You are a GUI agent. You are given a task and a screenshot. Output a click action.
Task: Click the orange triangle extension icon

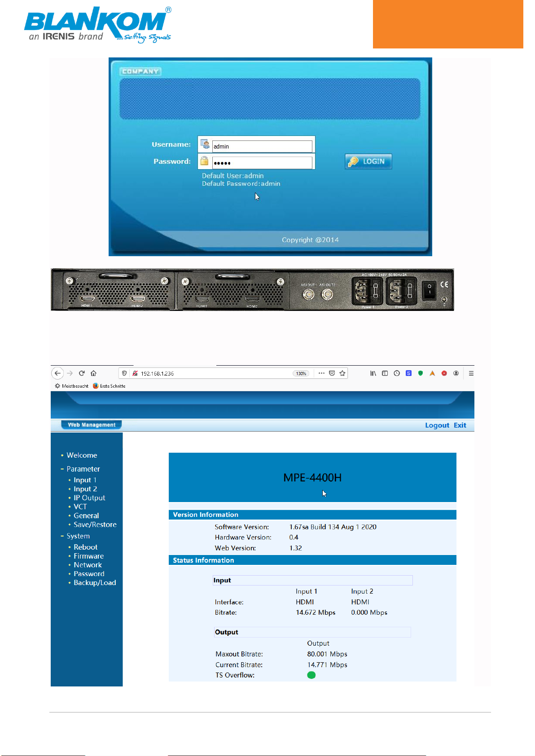click(432, 373)
